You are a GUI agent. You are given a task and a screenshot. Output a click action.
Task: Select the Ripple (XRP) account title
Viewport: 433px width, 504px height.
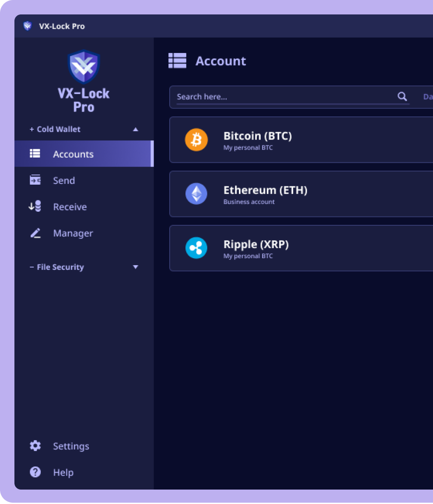click(256, 245)
